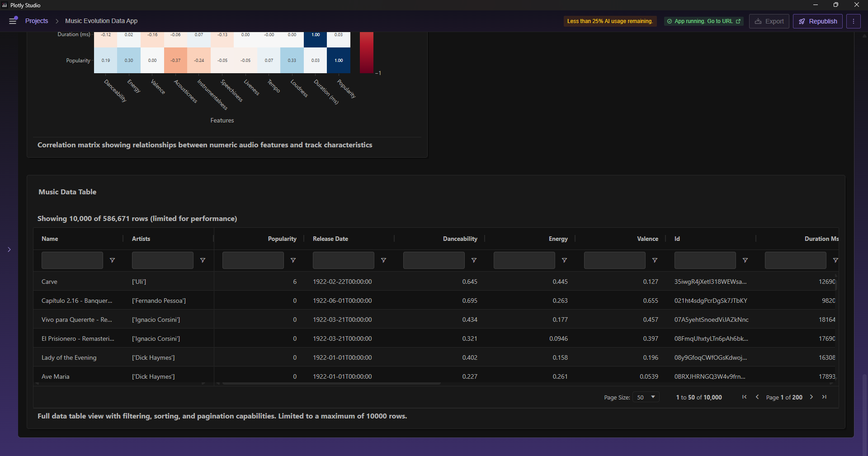Click the correlation heatmap color scale bar
868x456 pixels.
point(367,52)
